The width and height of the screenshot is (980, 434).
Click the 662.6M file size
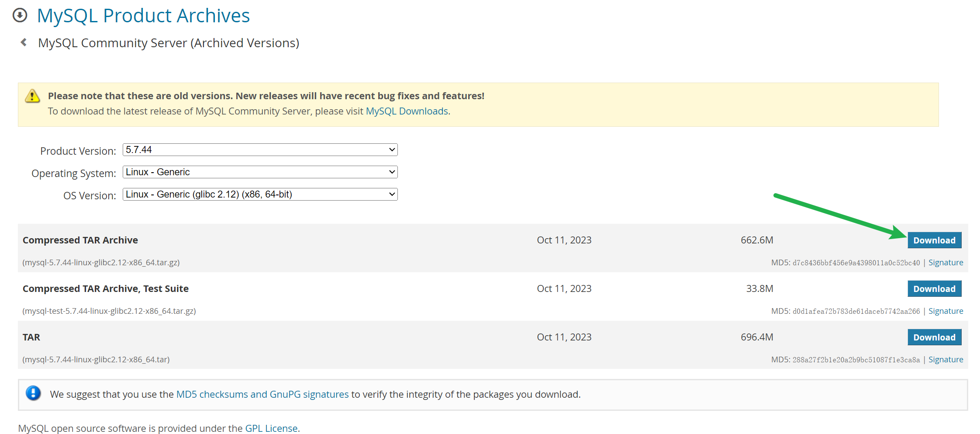(x=757, y=240)
